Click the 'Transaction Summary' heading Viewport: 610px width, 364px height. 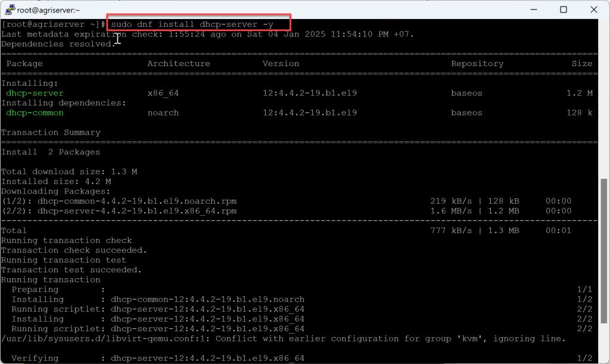click(51, 132)
